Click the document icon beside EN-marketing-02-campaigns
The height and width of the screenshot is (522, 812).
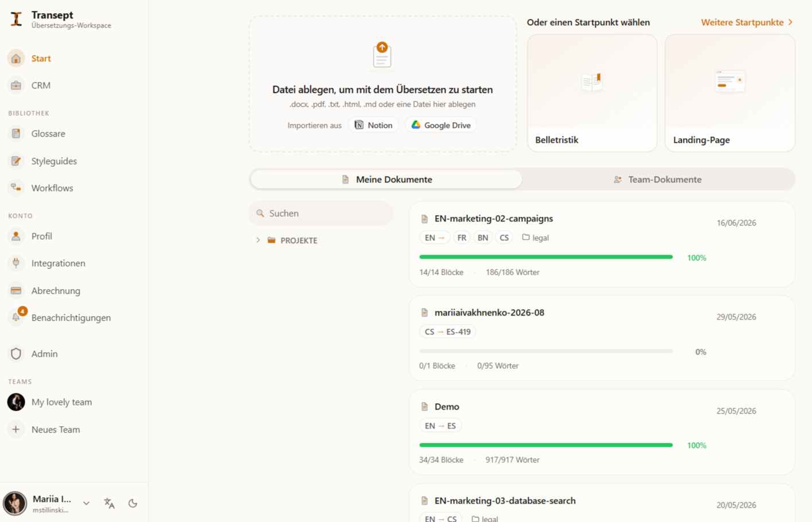pyautogui.click(x=424, y=219)
